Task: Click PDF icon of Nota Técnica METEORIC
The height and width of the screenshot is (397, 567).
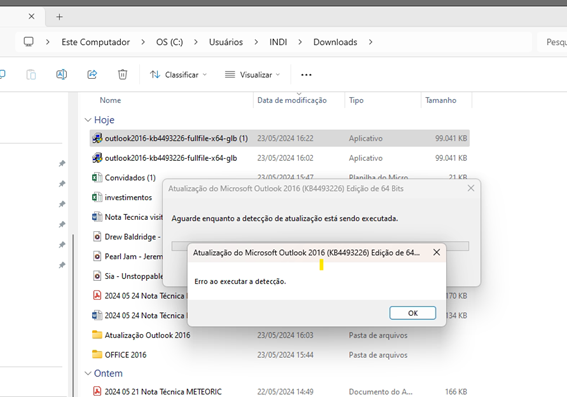Action: (97, 391)
